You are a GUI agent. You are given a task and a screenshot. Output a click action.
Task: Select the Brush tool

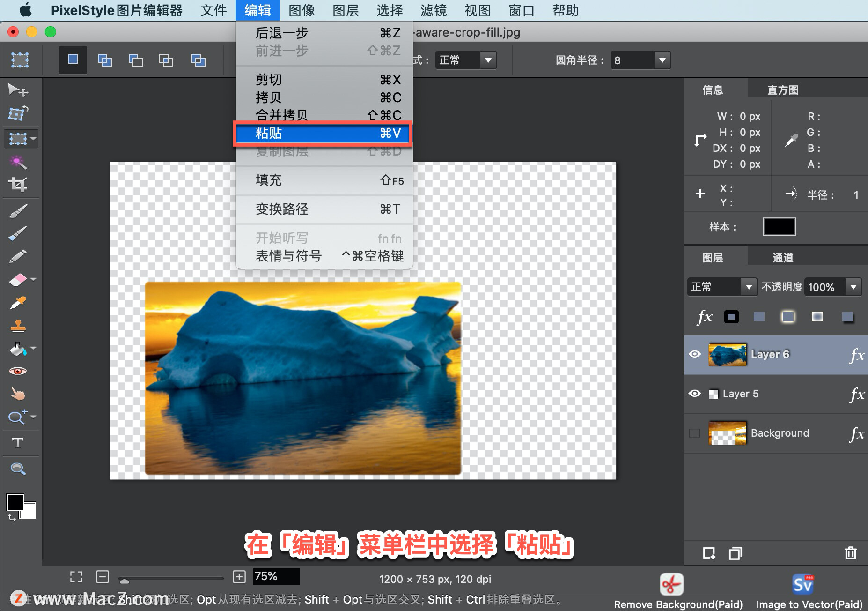point(19,210)
